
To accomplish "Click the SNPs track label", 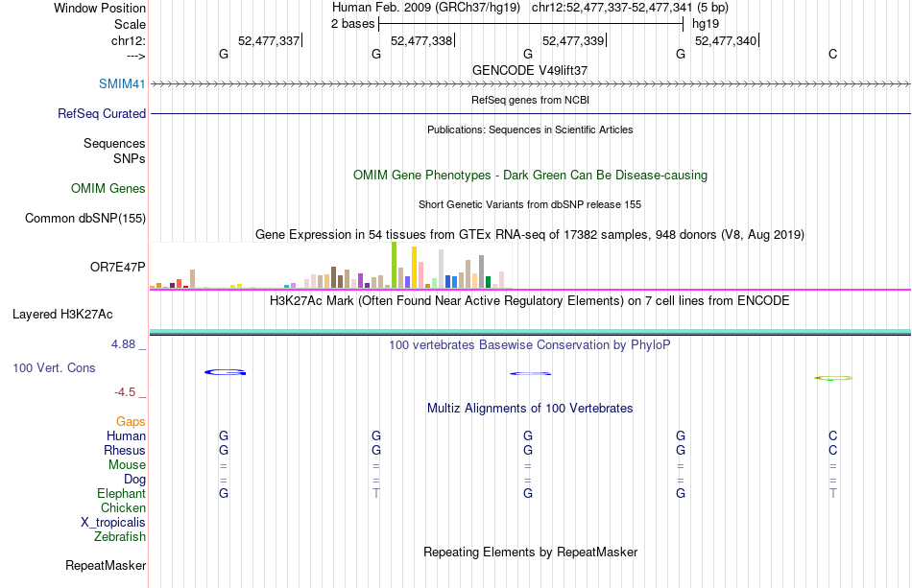I will pyautogui.click(x=130, y=158).
